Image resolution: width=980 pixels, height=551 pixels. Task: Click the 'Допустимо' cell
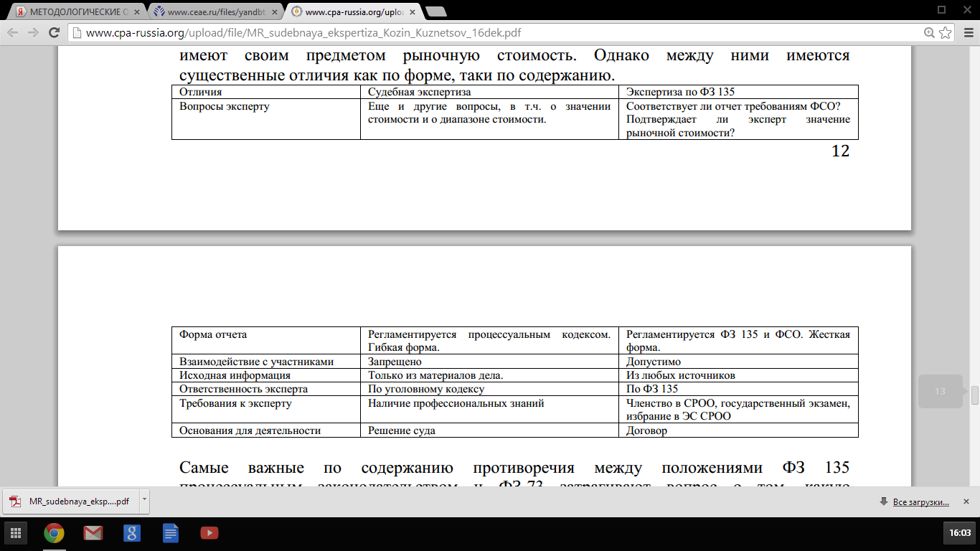(x=738, y=362)
